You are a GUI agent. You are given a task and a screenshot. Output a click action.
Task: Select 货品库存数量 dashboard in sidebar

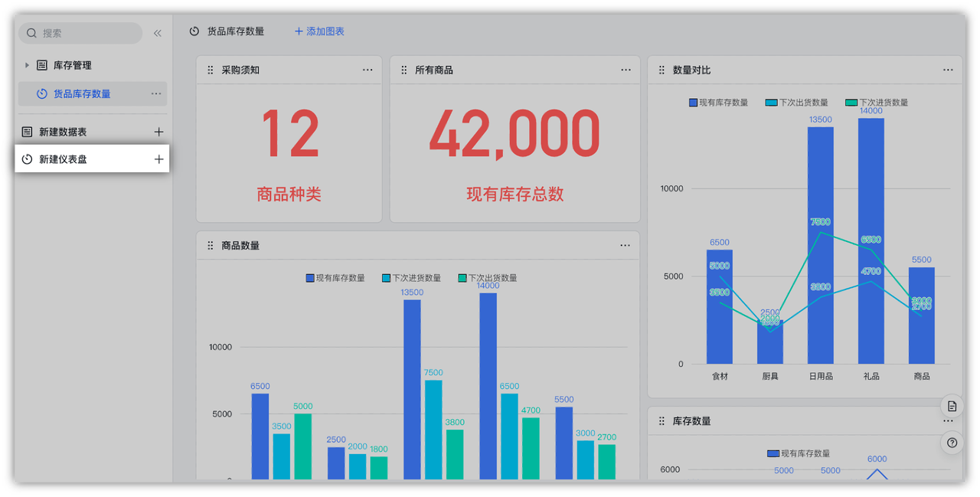point(81,93)
